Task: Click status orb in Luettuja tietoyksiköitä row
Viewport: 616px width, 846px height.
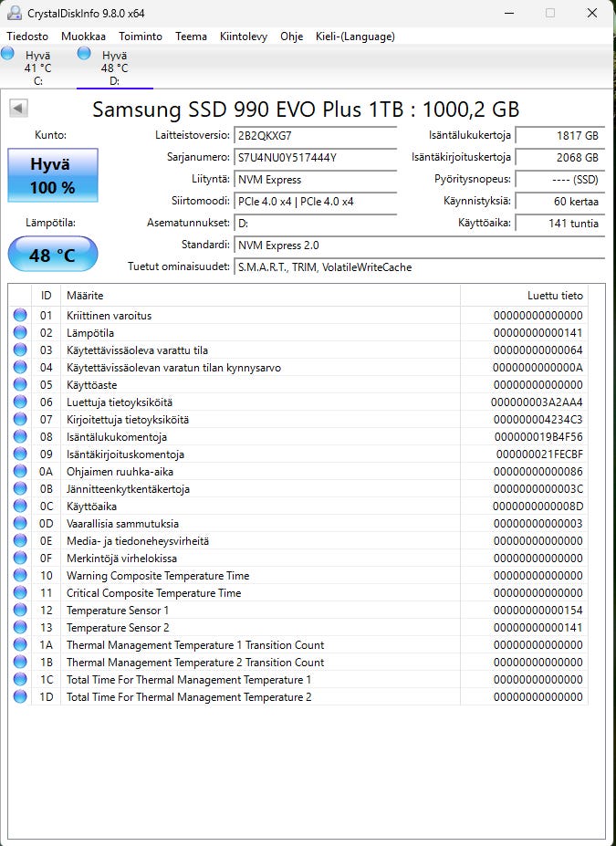Action: pyautogui.click(x=20, y=402)
